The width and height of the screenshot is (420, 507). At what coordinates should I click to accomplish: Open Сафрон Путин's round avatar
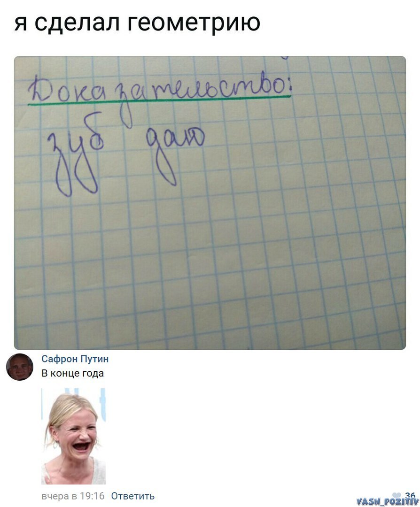(x=20, y=367)
